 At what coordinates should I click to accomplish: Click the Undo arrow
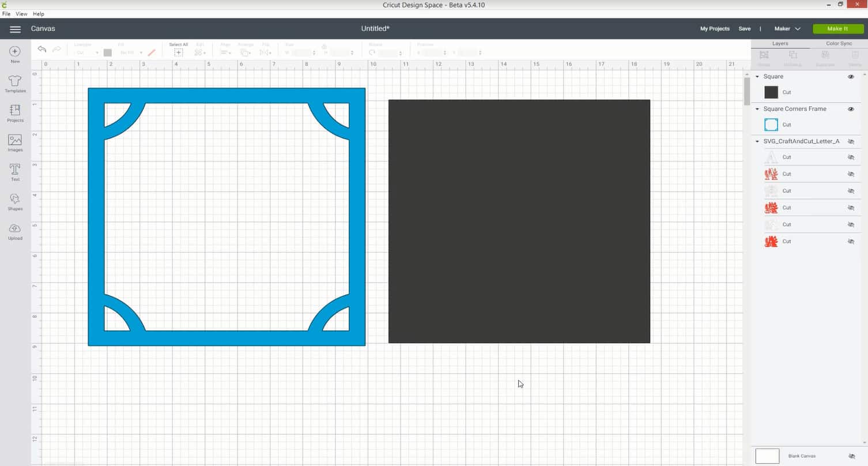(x=41, y=49)
